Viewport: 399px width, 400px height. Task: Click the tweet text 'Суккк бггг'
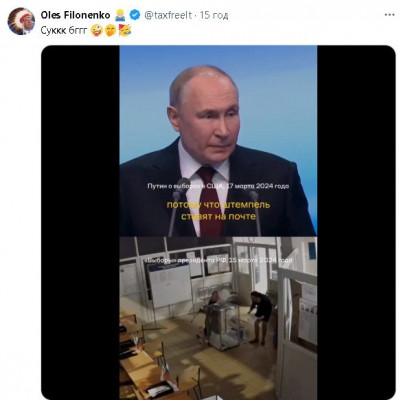point(64,31)
